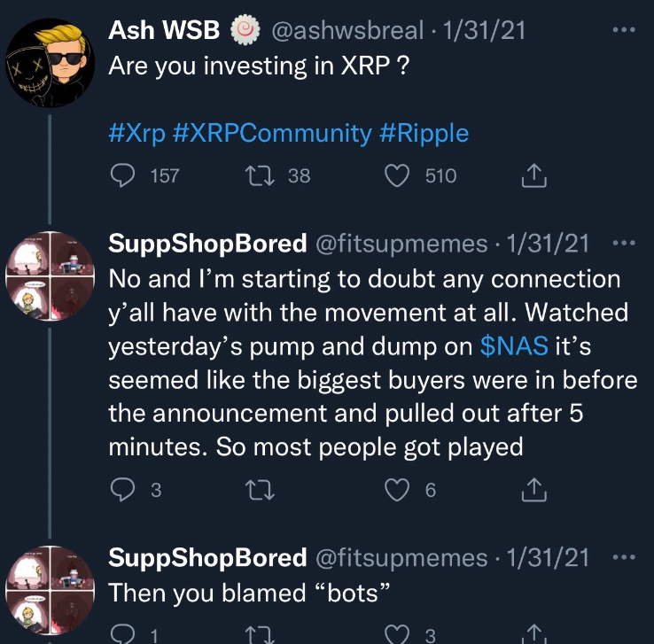Reply to Ash WSB's XRP tweet
Screen dimensions: 654x644
click(121, 176)
